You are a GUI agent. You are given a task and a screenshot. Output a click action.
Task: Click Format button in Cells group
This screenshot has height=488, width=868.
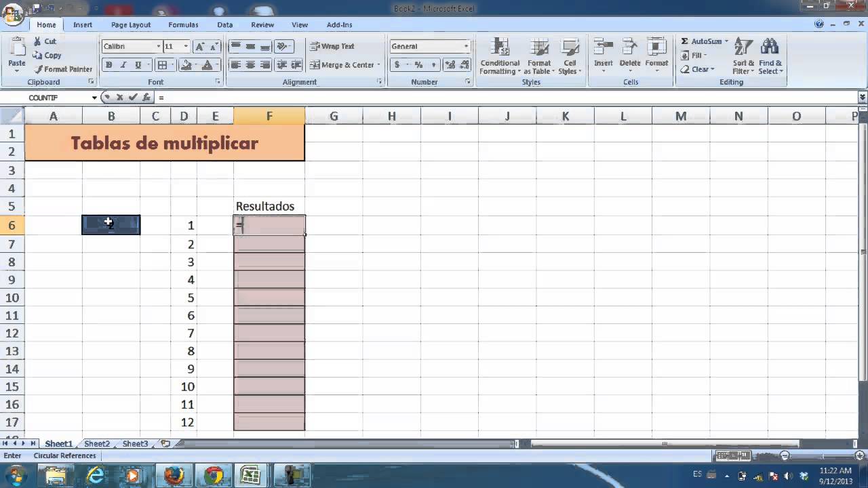coord(656,54)
